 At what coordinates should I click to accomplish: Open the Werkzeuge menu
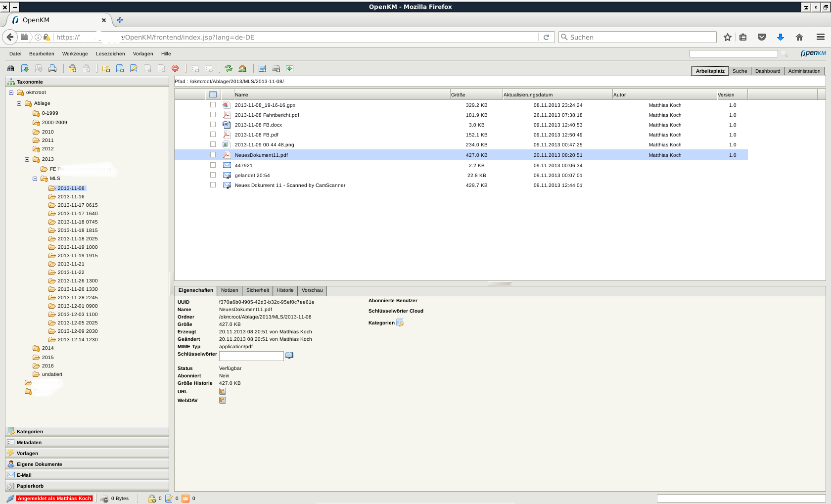75,53
